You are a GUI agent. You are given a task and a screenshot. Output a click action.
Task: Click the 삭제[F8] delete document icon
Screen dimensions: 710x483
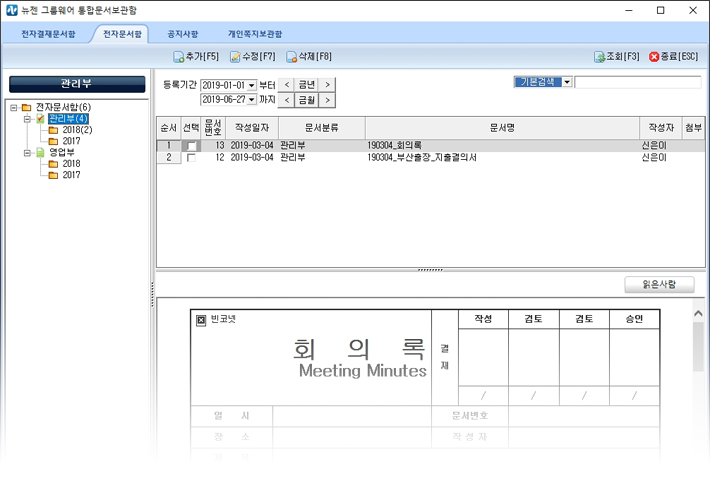tap(292, 57)
